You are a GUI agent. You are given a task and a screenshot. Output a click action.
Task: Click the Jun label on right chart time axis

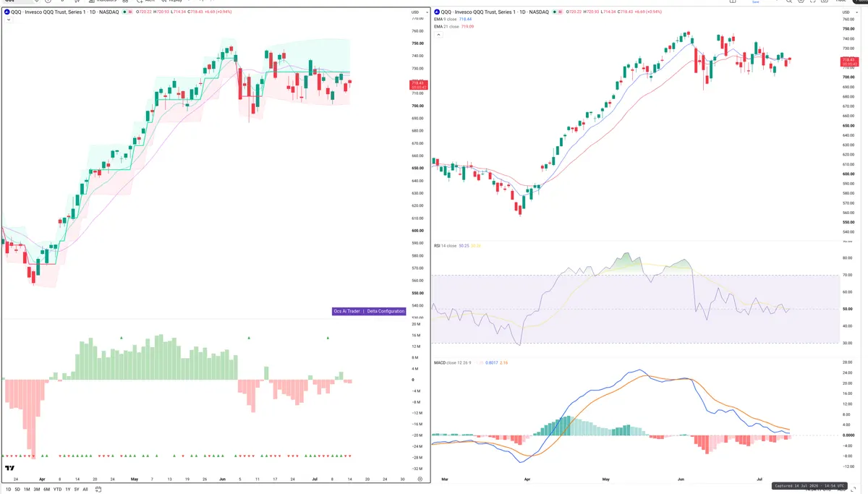(x=681, y=479)
